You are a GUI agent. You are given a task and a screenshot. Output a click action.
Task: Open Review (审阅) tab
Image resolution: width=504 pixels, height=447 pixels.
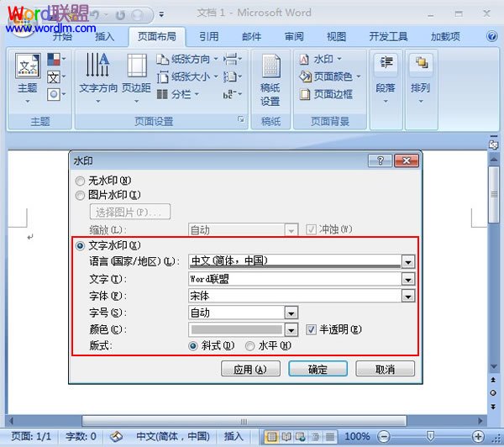(x=294, y=36)
